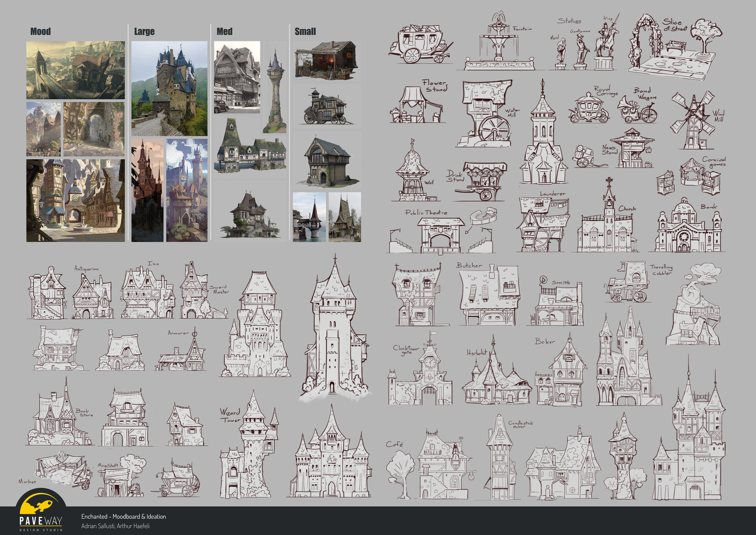Click the Royal Carriage sketch

(x=589, y=109)
